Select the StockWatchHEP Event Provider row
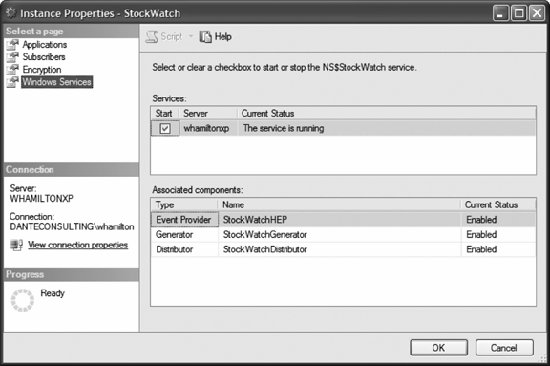This screenshot has width=550, height=366. coord(343,220)
